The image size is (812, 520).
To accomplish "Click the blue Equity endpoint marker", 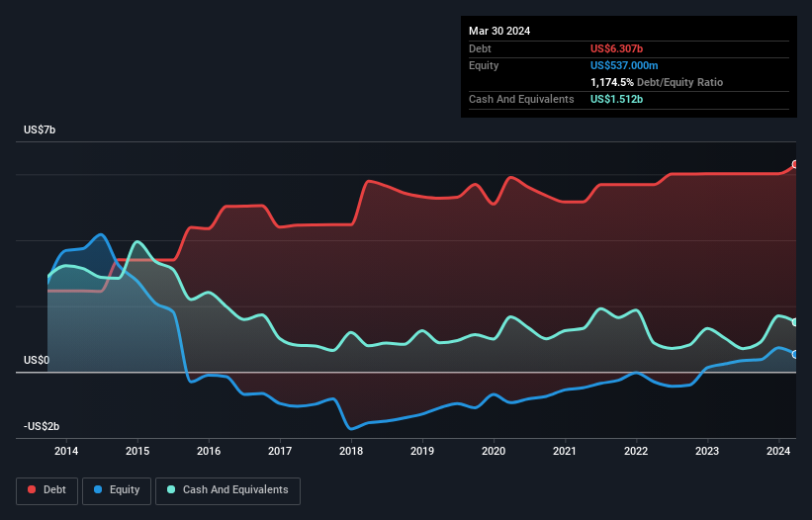I will 795,355.
